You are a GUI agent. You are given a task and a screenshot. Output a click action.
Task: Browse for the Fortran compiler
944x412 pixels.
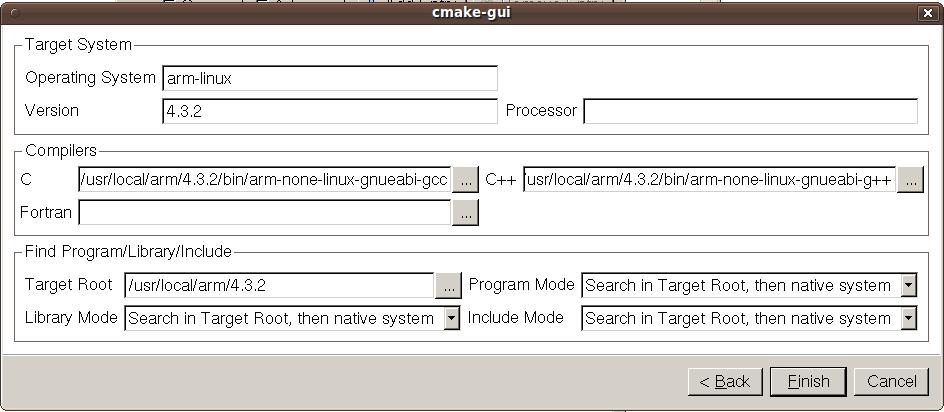465,213
